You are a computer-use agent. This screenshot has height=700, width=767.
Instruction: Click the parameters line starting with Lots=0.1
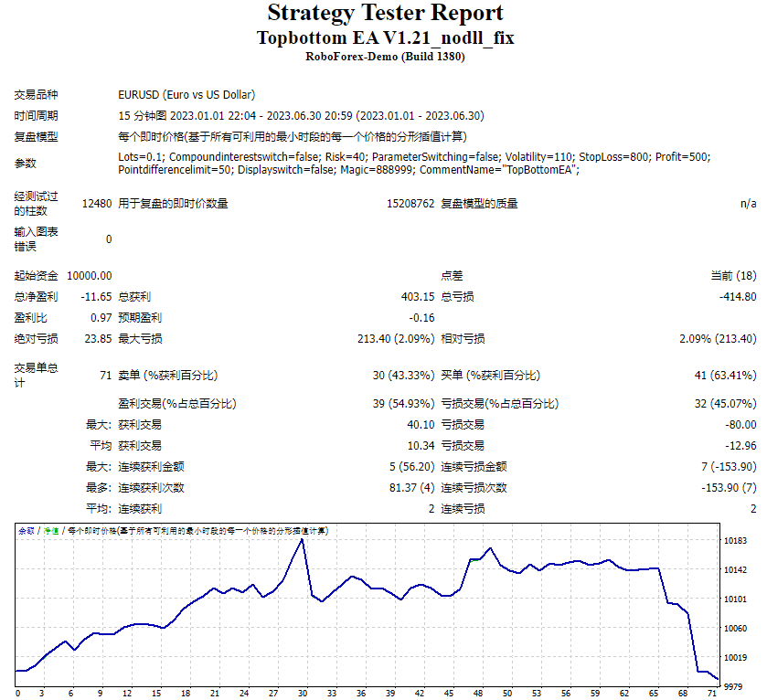413,156
